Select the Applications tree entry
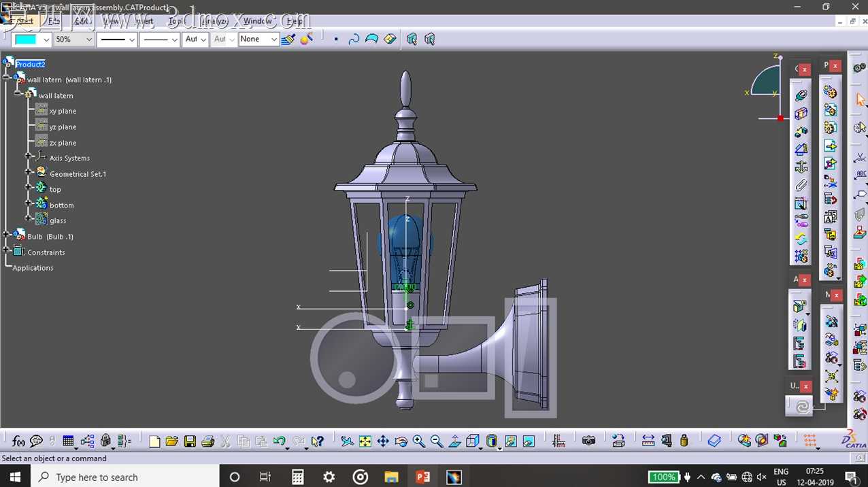Image resolution: width=868 pixels, height=487 pixels. pyautogui.click(x=33, y=268)
